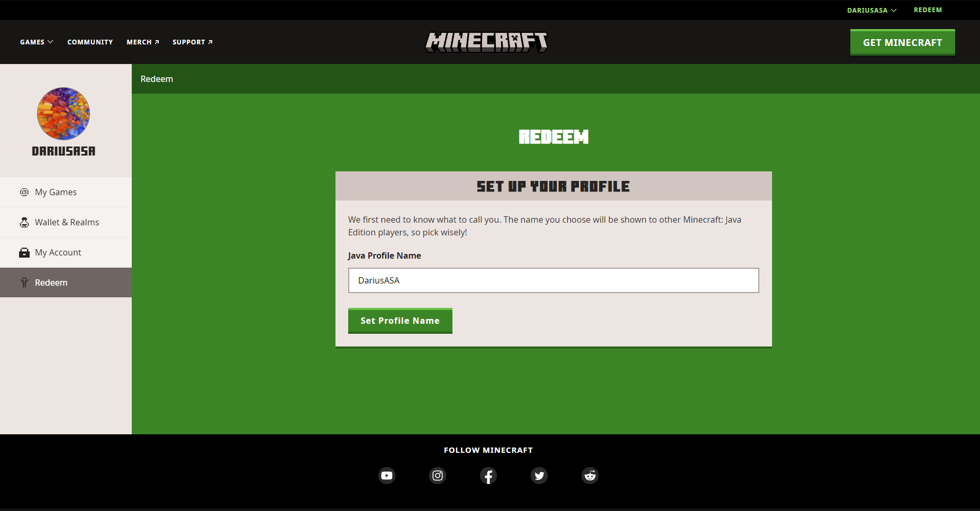
Task: Open the Merch external link
Action: [143, 42]
